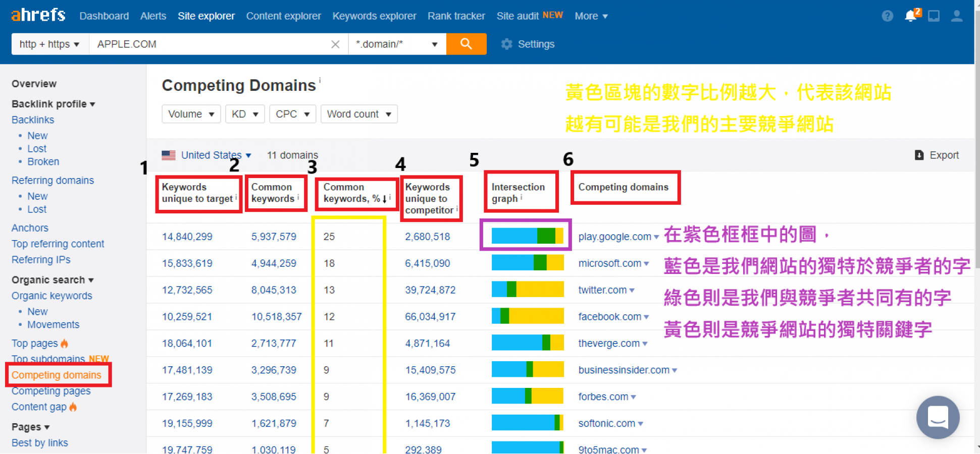980x454 pixels.
Task: Open the Content explorer menu item
Action: coord(283,16)
